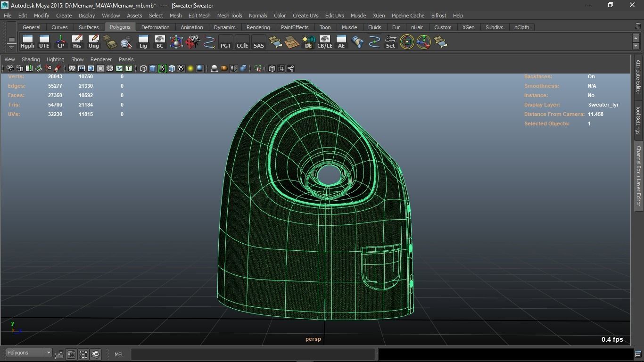This screenshot has height=362, width=644.
Task: Click the PGT shelf button
Action: (x=226, y=42)
